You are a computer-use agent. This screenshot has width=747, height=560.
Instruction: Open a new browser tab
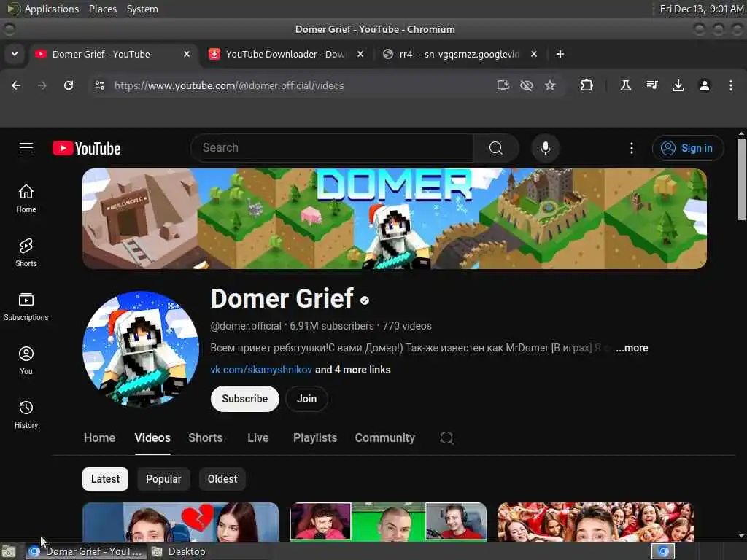[x=560, y=54]
